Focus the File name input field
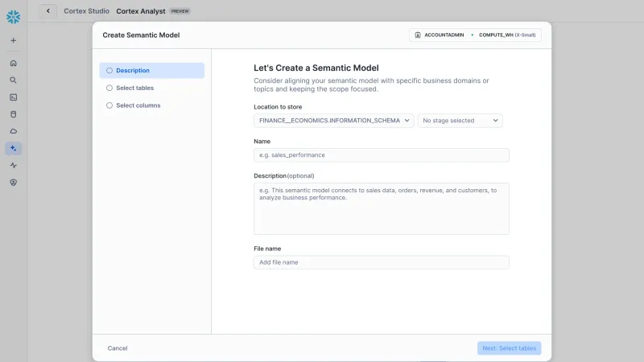The image size is (644, 362). 382,262
